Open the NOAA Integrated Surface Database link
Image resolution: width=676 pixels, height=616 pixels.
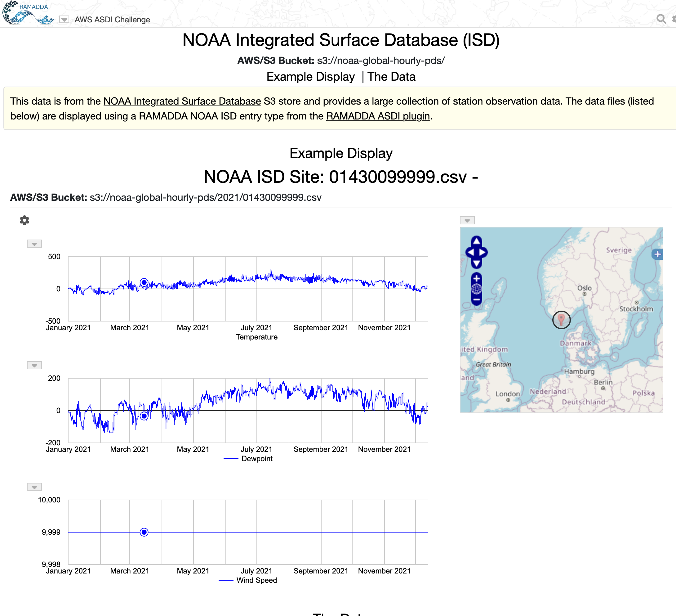click(182, 101)
